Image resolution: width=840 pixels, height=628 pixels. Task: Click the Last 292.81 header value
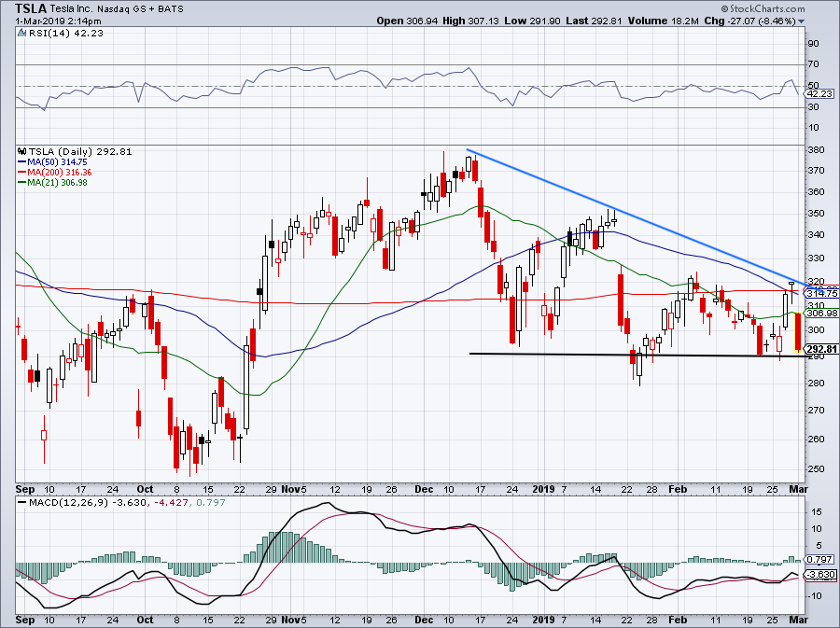(x=594, y=21)
